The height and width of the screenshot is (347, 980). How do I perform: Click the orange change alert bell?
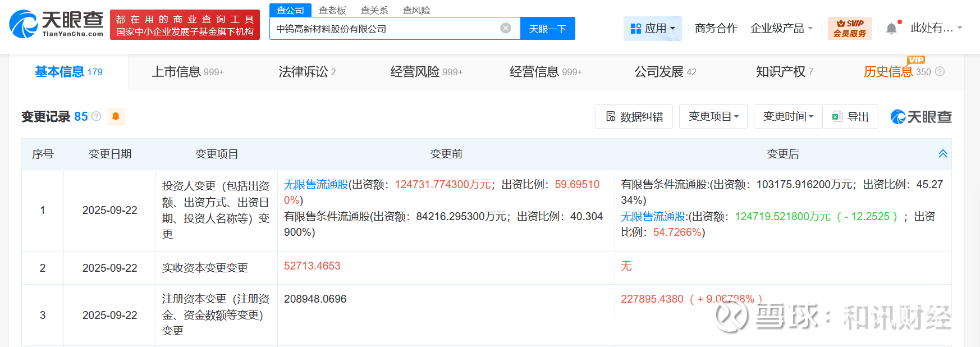[116, 116]
